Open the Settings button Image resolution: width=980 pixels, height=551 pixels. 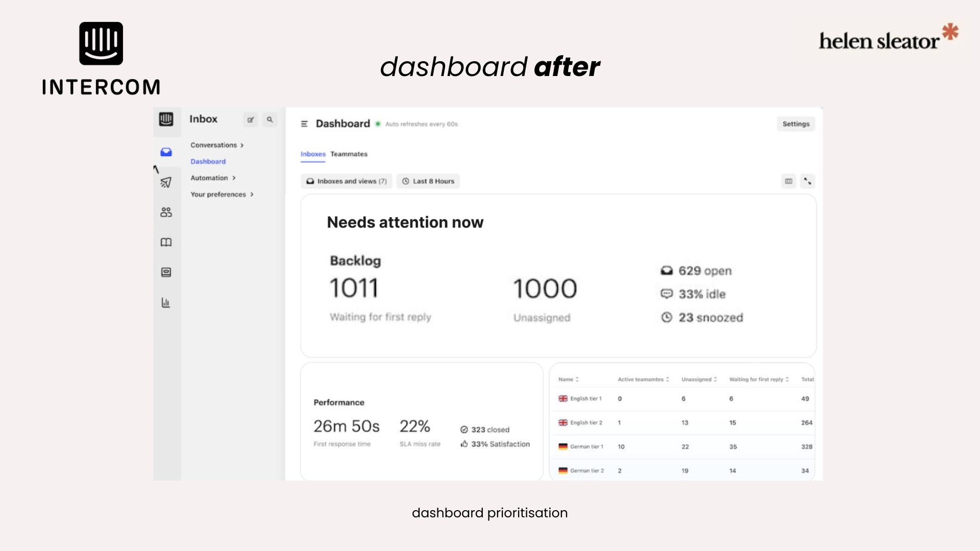click(x=796, y=123)
